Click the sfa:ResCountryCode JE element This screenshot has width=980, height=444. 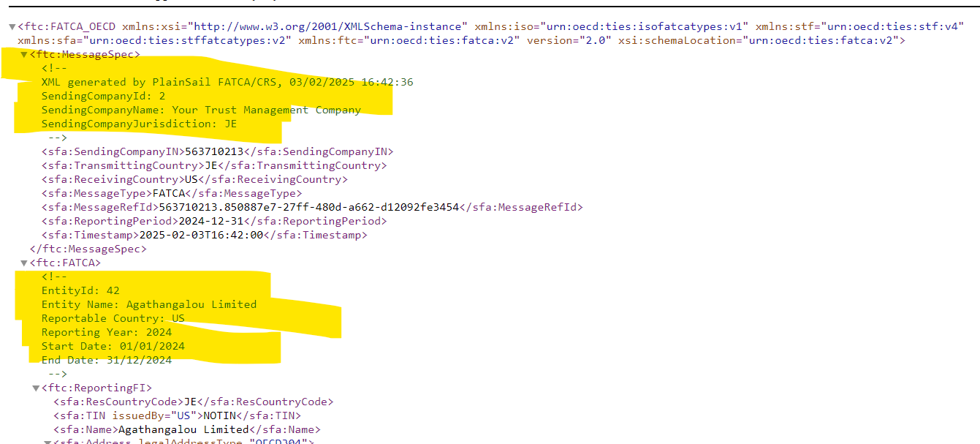193,402
